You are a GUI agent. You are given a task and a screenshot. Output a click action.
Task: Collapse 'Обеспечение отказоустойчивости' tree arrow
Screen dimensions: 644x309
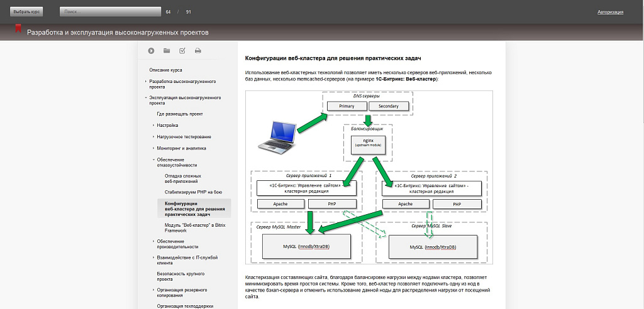click(153, 160)
